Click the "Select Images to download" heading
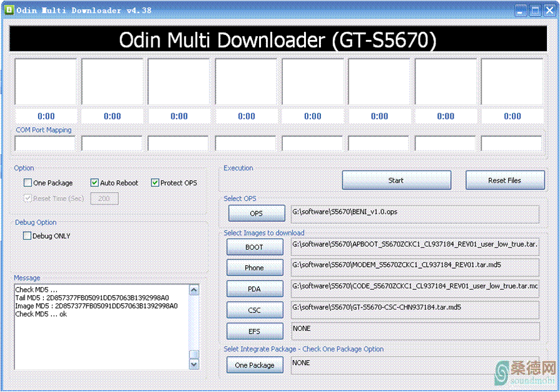Screen dimensions: 560x392 [264, 233]
